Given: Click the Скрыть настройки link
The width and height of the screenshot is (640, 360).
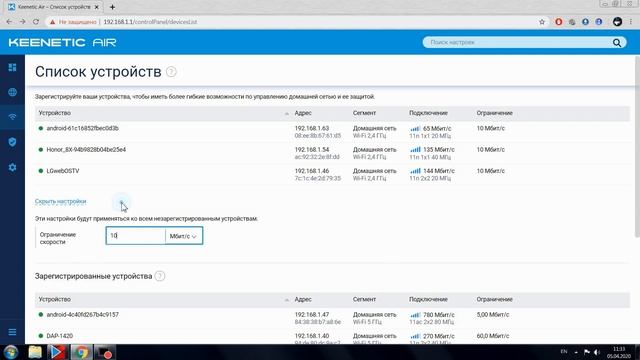Looking at the screenshot, I should (x=60, y=202).
